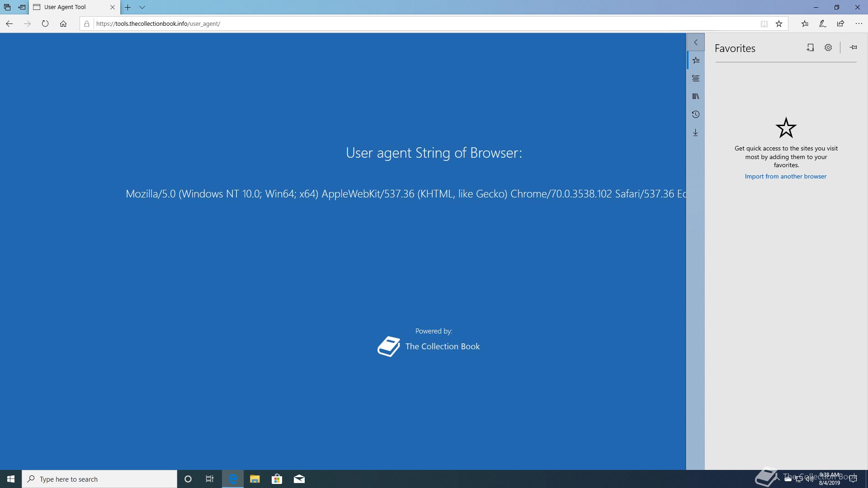Click the Share this page icon

pos(840,23)
